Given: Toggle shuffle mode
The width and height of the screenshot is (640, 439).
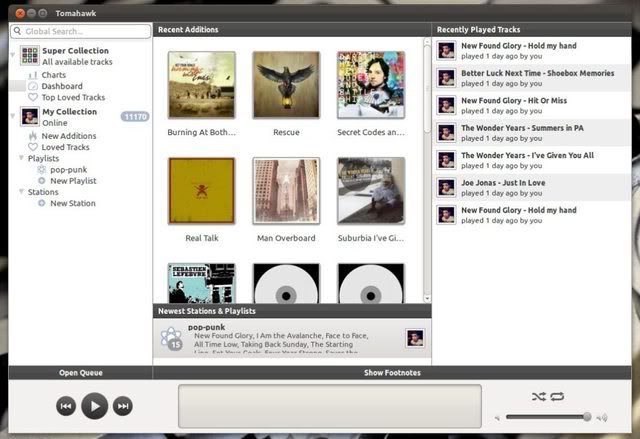Looking at the screenshot, I should pyautogui.click(x=539, y=396).
